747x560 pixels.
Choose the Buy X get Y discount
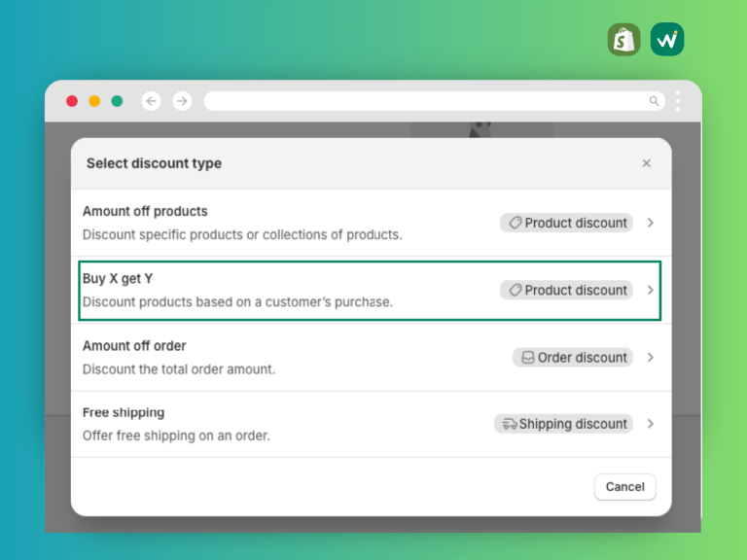(x=370, y=291)
